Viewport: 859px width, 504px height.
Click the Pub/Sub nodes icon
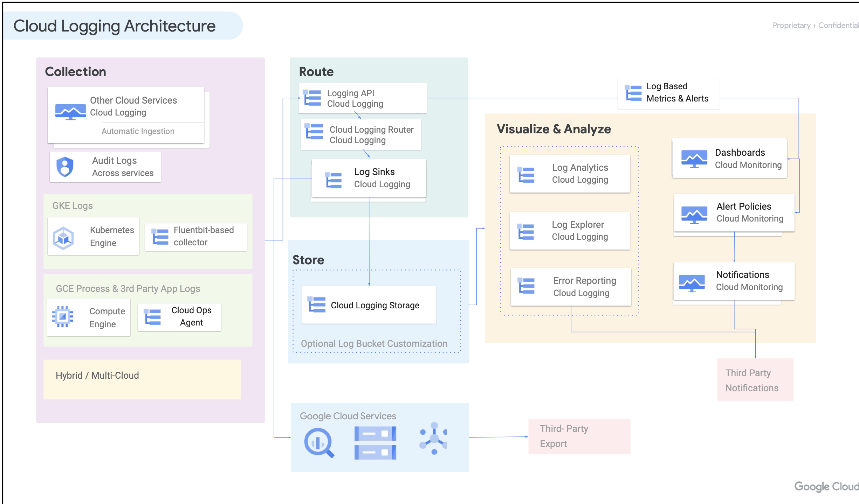[434, 439]
